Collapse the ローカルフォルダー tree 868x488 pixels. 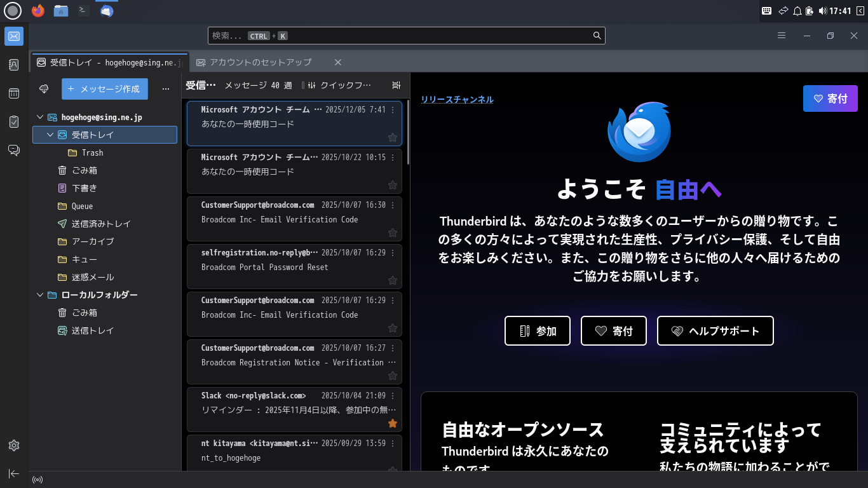click(40, 295)
